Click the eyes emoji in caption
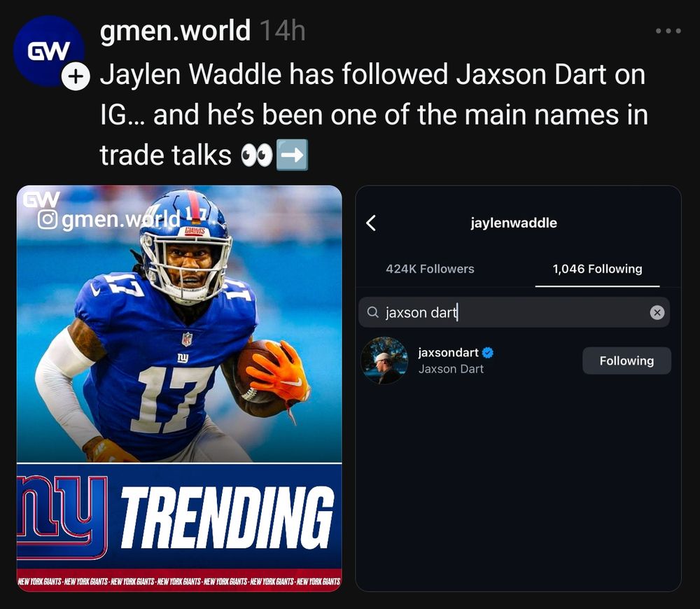The image size is (700, 609). click(256, 155)
